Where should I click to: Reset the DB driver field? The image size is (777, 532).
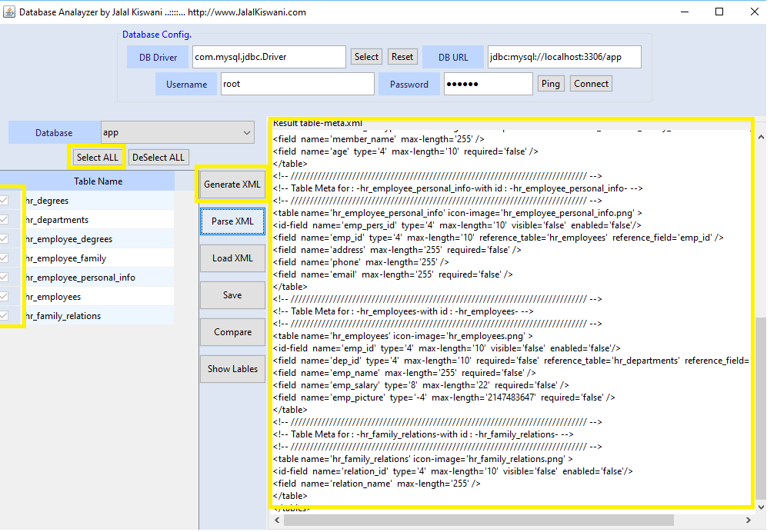point(402,57)
